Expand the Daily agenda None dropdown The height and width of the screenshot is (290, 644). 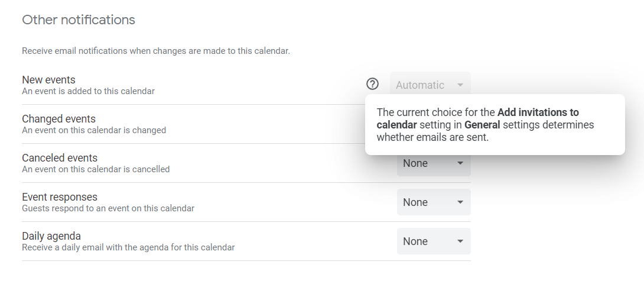[433, 241]
